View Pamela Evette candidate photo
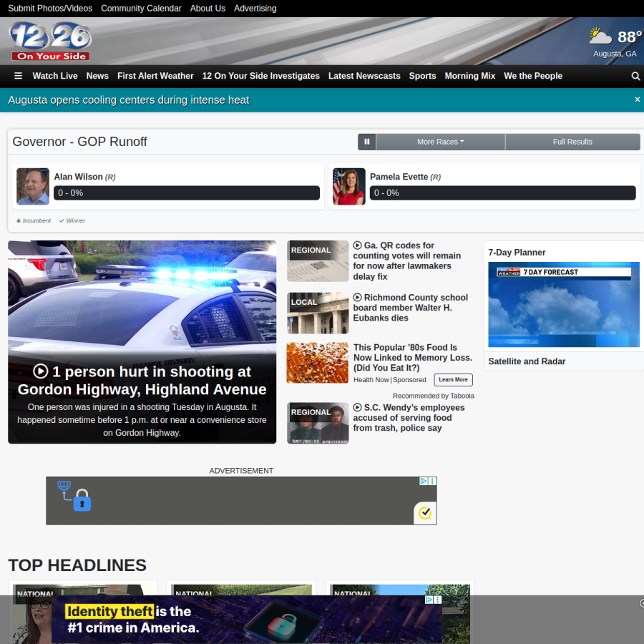 (x=348, y=186)
